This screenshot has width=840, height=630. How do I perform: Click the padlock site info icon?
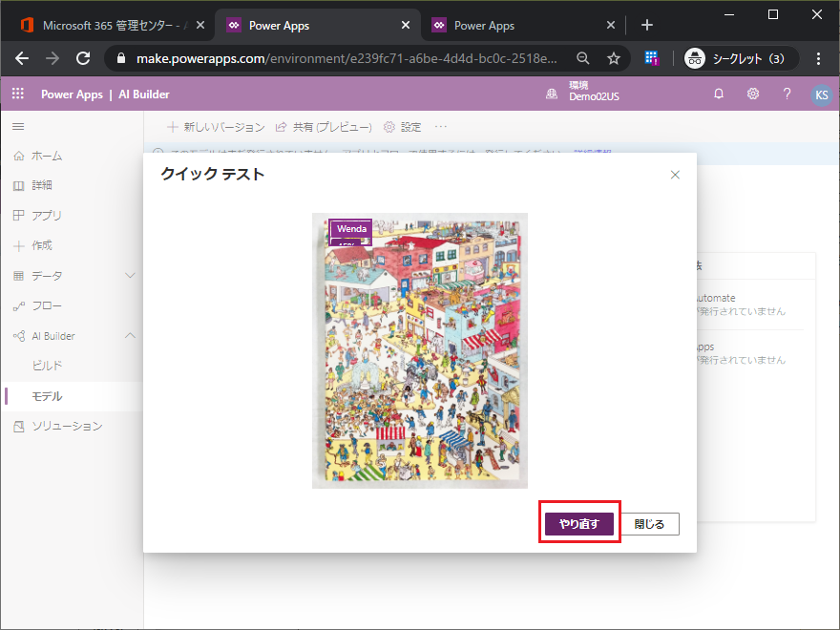tap(121, 58)
